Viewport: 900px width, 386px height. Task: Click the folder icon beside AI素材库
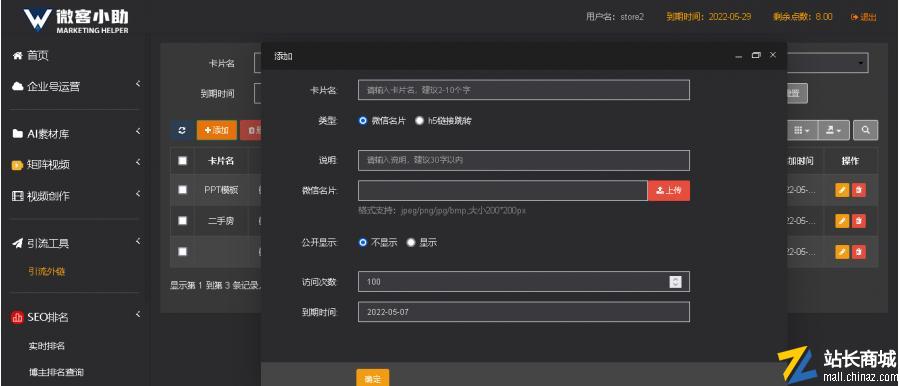coord(18,134)
